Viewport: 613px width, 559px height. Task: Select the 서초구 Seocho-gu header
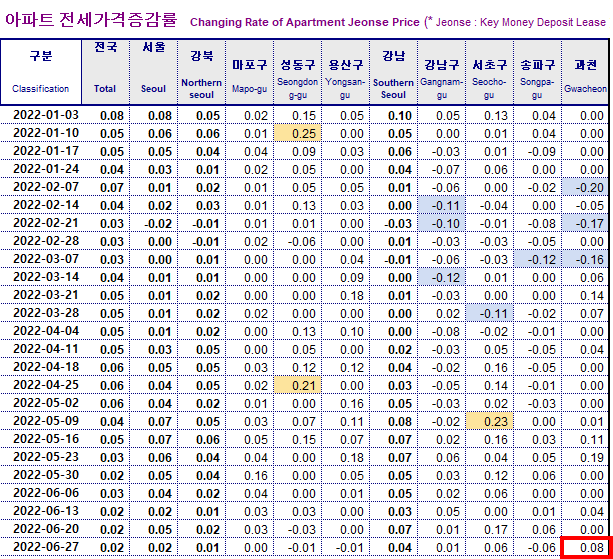[489, 72]
